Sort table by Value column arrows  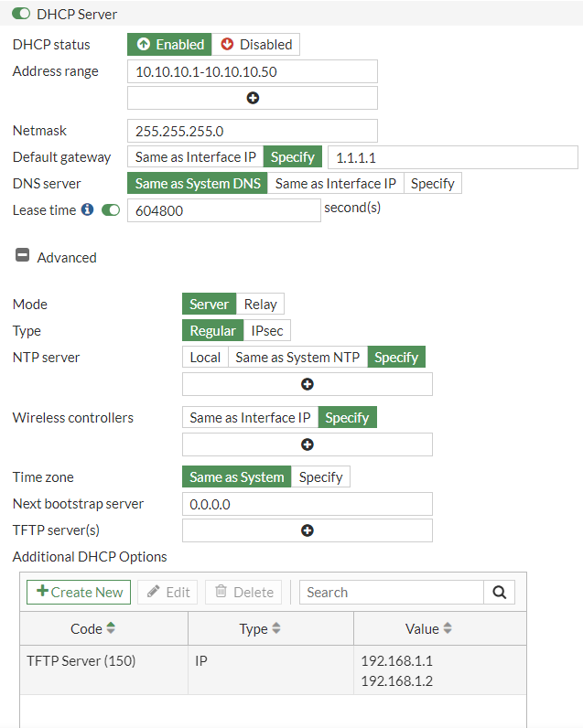pyautogui.click(x=448, y=629)
